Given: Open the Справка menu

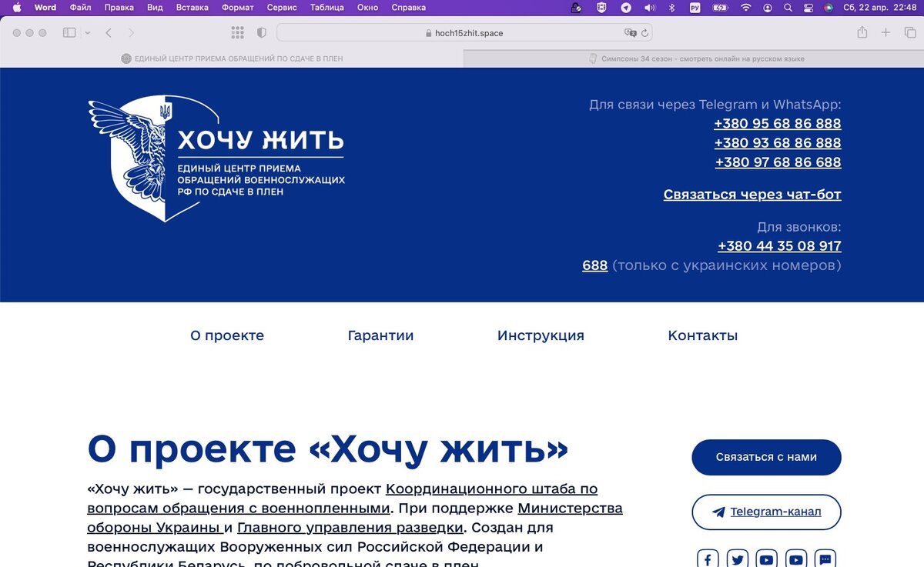Looking at the screenshot, I should click(409, 8).
